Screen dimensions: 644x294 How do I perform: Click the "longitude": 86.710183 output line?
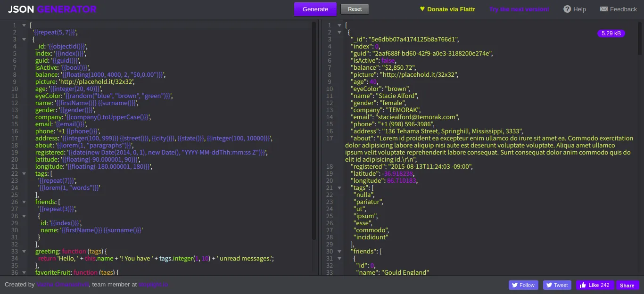click(384, 181)
